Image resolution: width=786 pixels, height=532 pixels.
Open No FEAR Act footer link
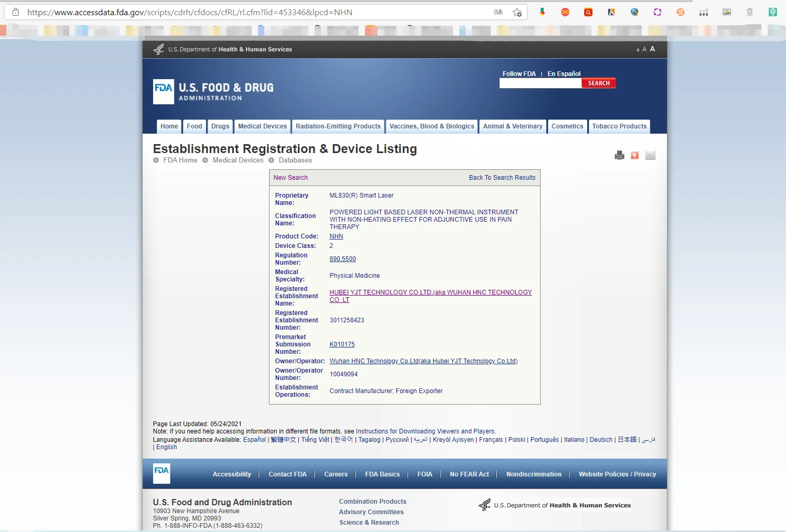(469, 474)
